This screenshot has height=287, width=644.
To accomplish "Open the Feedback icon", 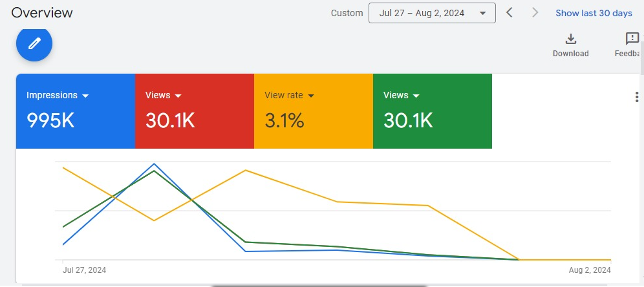I will [632, 39].
